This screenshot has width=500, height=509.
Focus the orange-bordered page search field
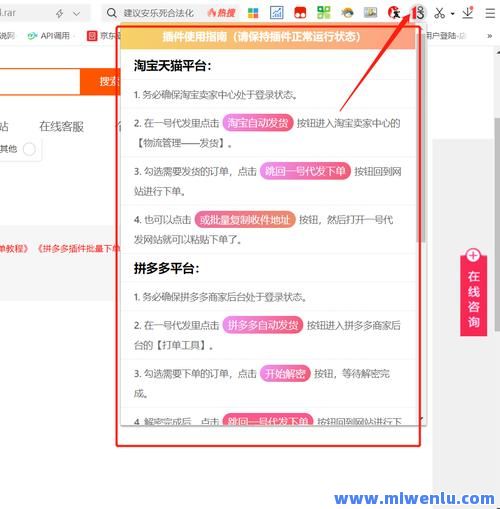(40, 82)
